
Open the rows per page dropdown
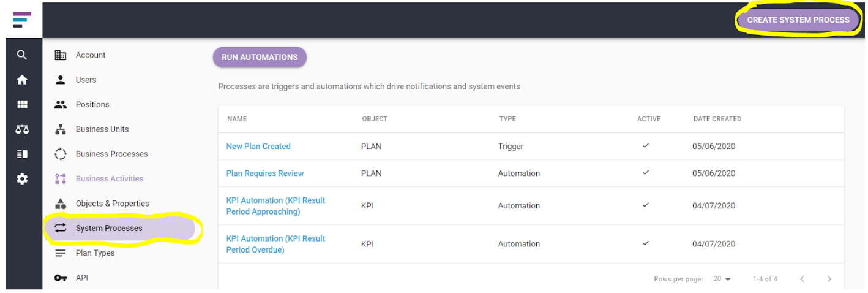tap(722, 279)
